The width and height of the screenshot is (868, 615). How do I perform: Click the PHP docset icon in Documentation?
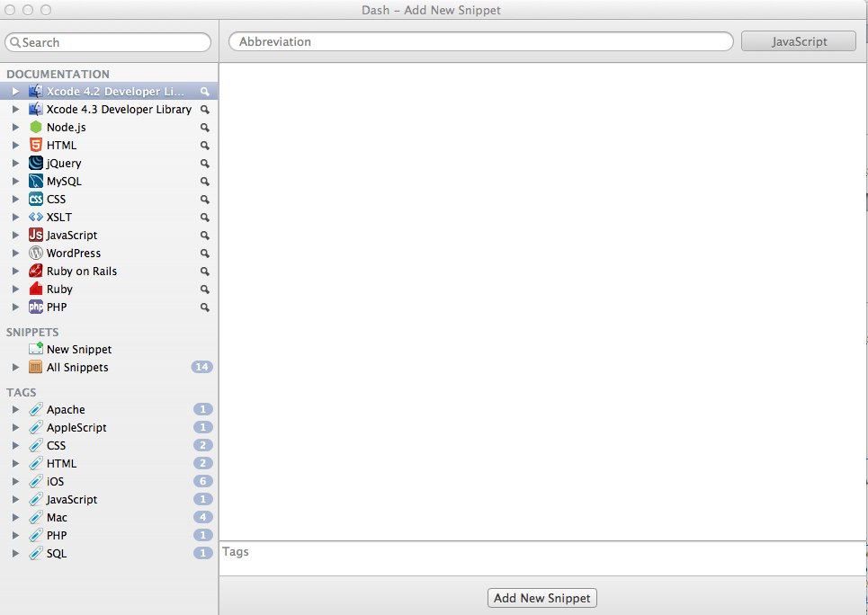[36, 307]
